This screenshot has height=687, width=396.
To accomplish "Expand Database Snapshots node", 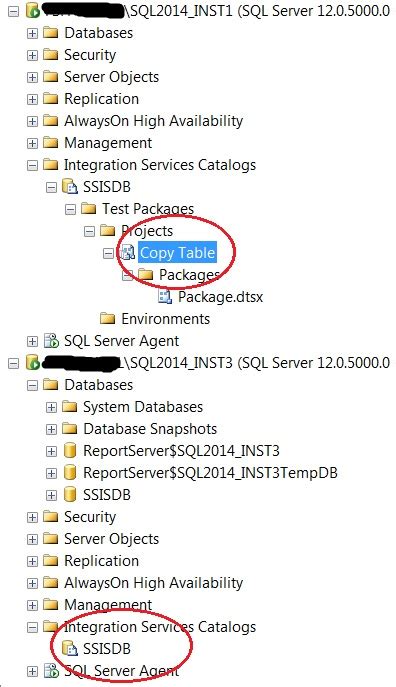I will click(51, 429).
